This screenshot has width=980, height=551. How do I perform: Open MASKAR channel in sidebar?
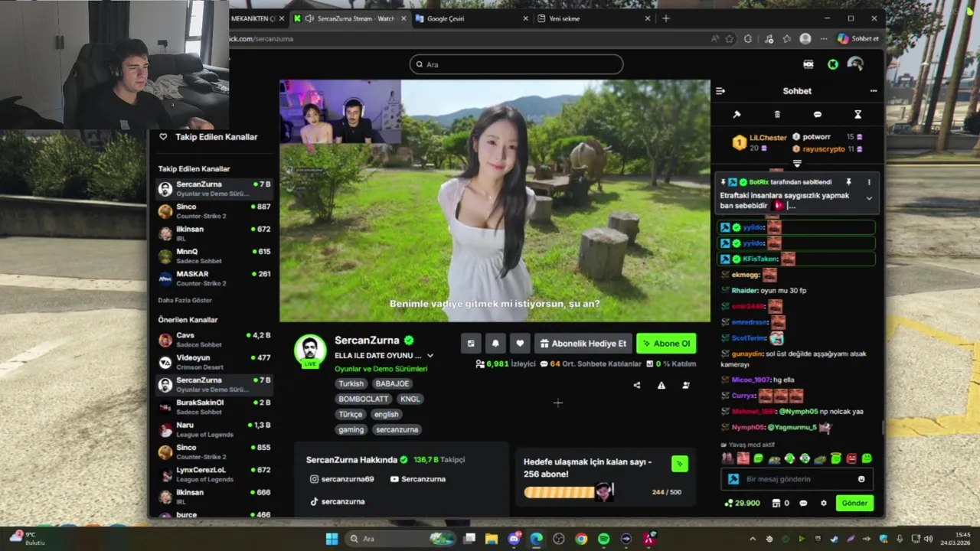pos(214,278)
